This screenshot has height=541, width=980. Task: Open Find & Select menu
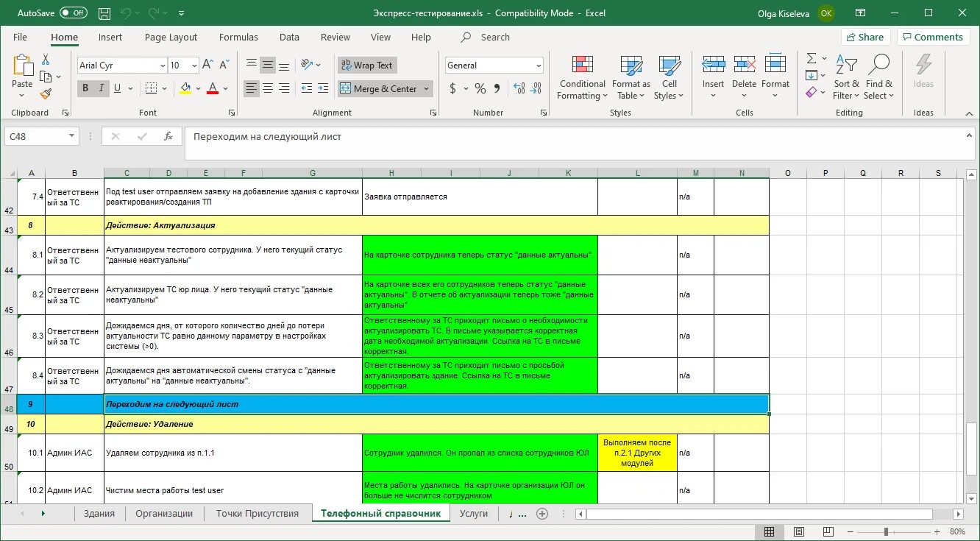coord(878,77)
